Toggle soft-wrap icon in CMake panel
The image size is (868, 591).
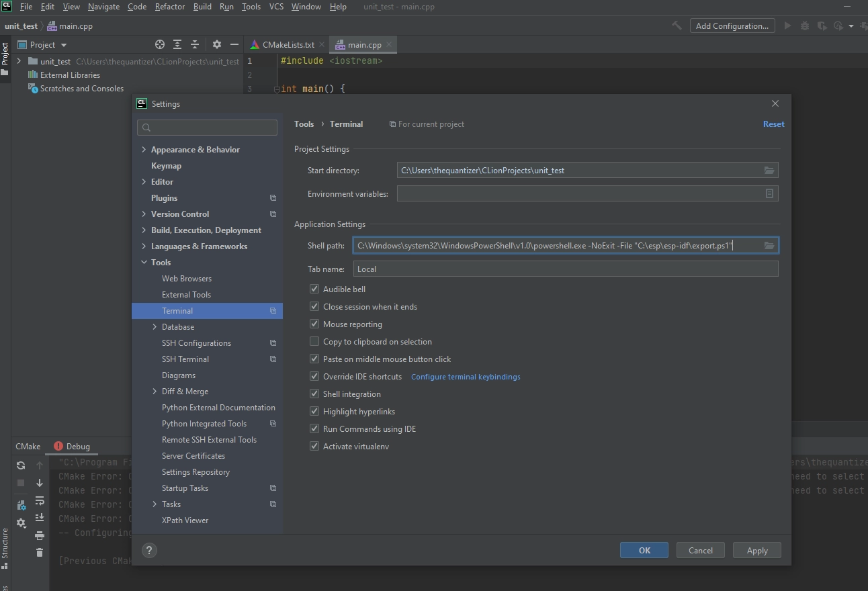click(x=40, y=500)
